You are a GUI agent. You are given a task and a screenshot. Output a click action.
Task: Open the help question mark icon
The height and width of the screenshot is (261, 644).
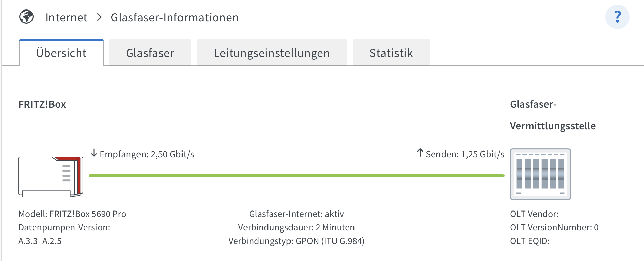[617, 17]
